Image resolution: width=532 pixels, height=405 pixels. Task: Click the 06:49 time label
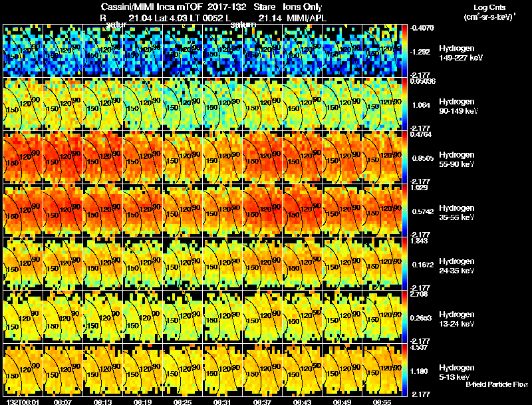click(342, 402)
